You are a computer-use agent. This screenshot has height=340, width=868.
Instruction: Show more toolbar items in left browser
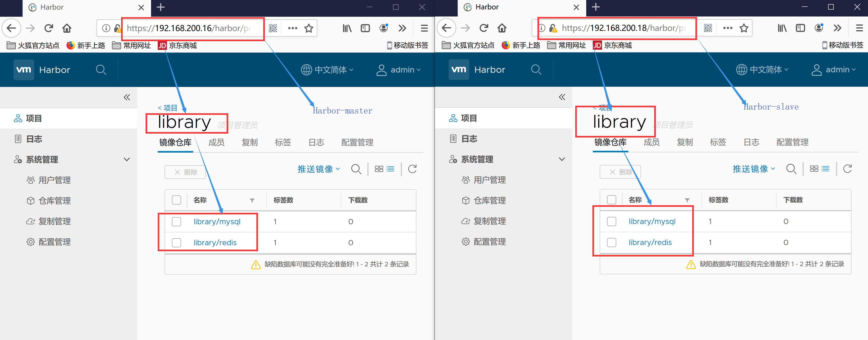coord(402,28)
